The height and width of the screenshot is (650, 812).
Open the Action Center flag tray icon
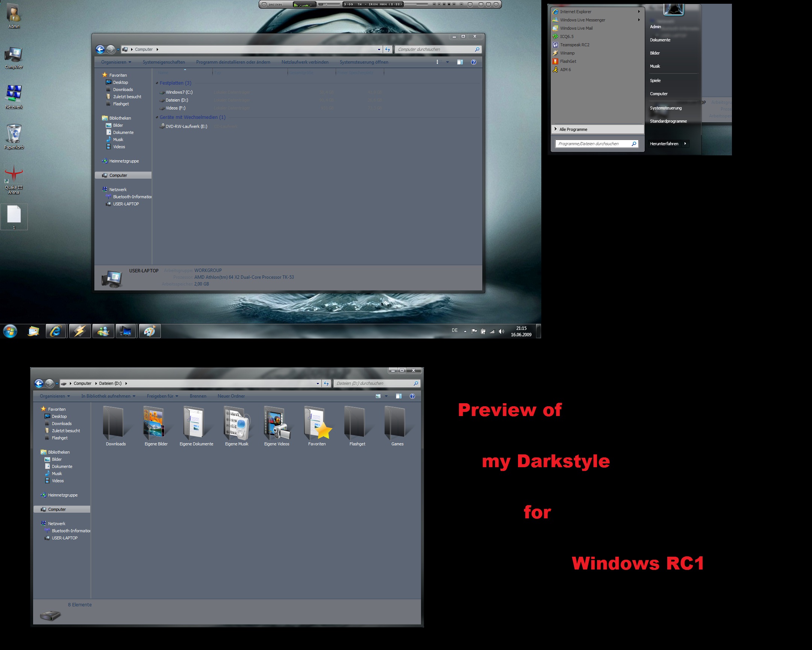(474, 332)
